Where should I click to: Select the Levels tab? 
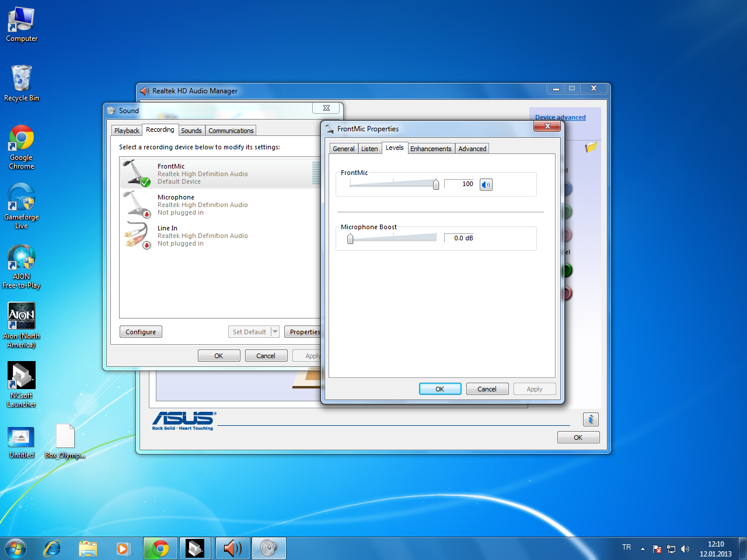click(395, 148)
